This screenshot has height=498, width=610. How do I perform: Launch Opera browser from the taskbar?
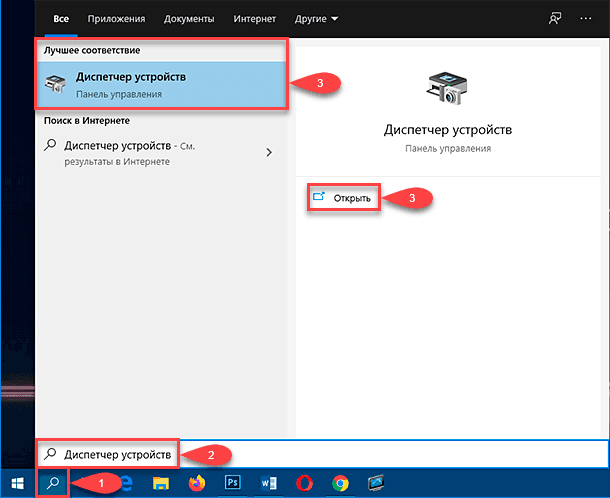pyautogui.click(x=304, y=483)
